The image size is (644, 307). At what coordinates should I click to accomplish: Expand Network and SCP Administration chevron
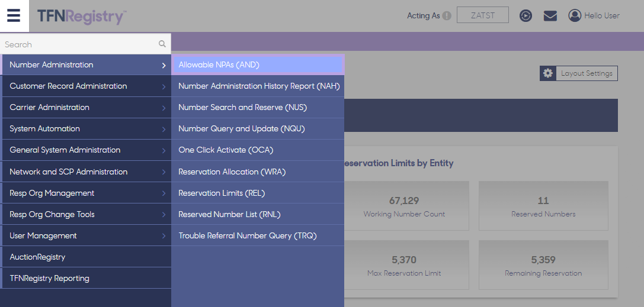pyautogui.click(x=164, y=173)
